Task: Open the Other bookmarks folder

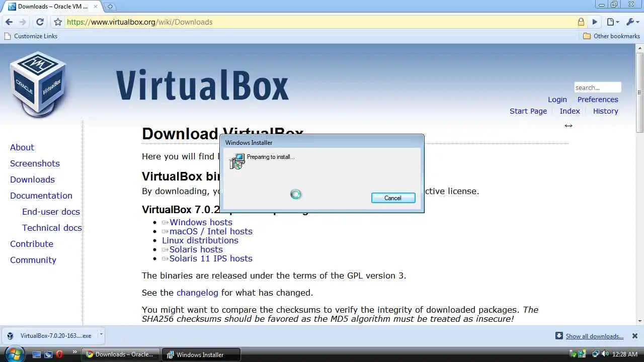Action: point(611,36)
